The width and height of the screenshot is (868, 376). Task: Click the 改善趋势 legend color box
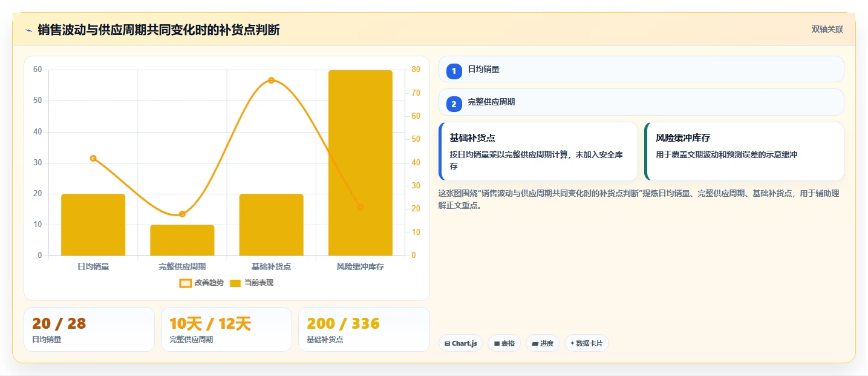(186, 283)
